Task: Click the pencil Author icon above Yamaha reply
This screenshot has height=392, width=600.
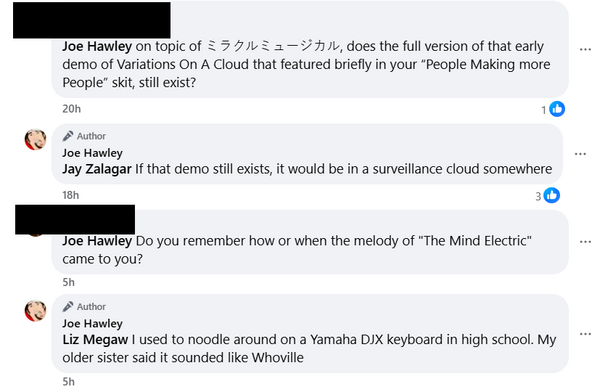Action: 68,307
